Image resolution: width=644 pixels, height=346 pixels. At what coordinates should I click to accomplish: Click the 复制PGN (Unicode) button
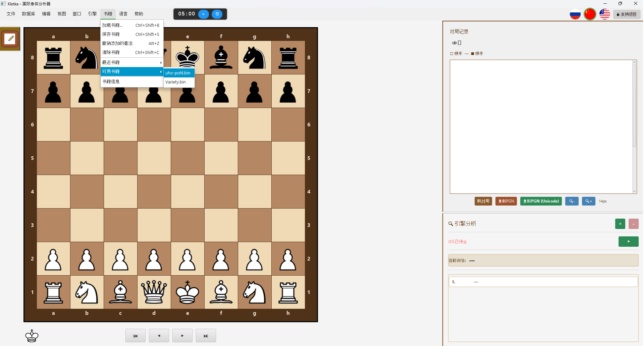(541, 201)
